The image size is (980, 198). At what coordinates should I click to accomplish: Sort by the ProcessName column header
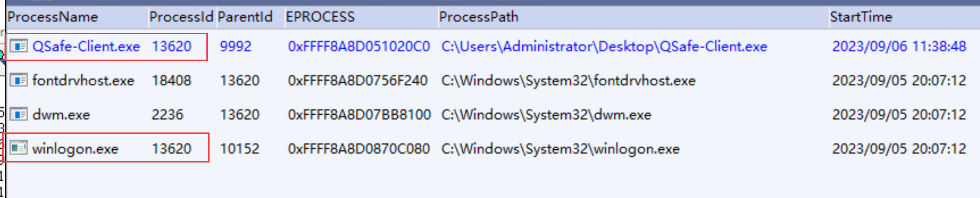tap(53, 17)
